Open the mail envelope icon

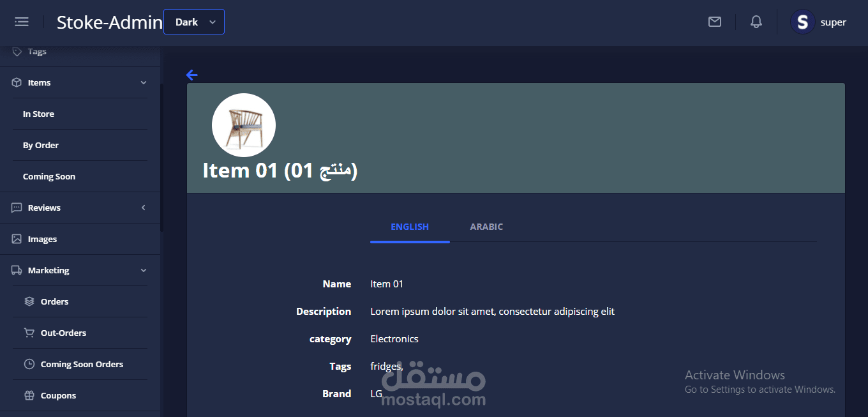pos(715,22)
